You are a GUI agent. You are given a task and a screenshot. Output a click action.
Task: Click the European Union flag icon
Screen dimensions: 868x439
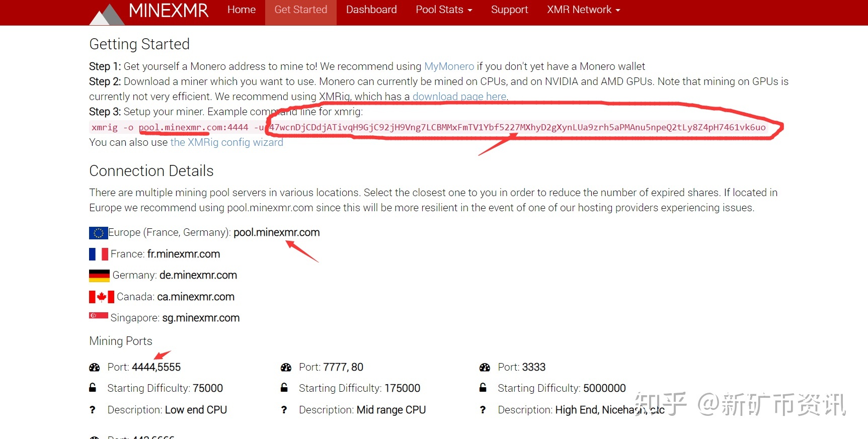pos(98,233)
